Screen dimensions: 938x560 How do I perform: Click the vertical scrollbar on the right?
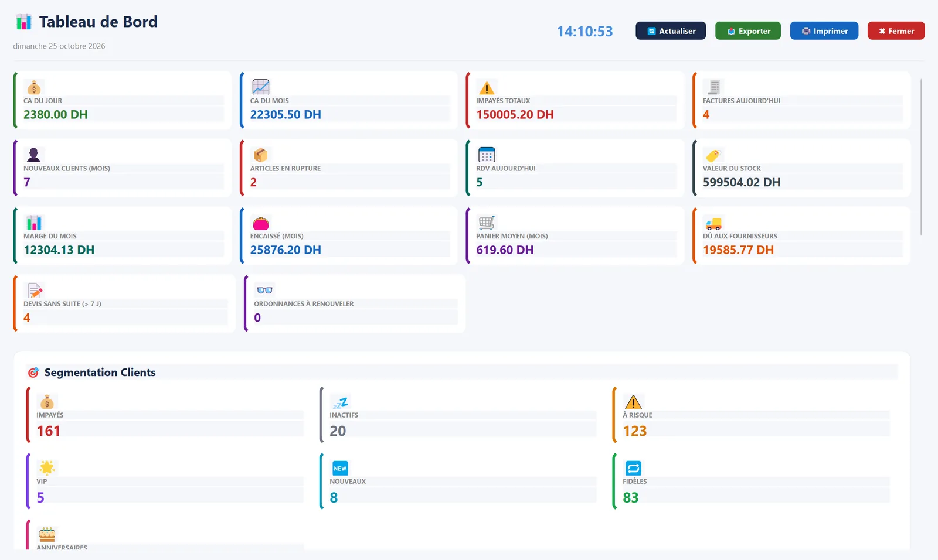point(921,157)
